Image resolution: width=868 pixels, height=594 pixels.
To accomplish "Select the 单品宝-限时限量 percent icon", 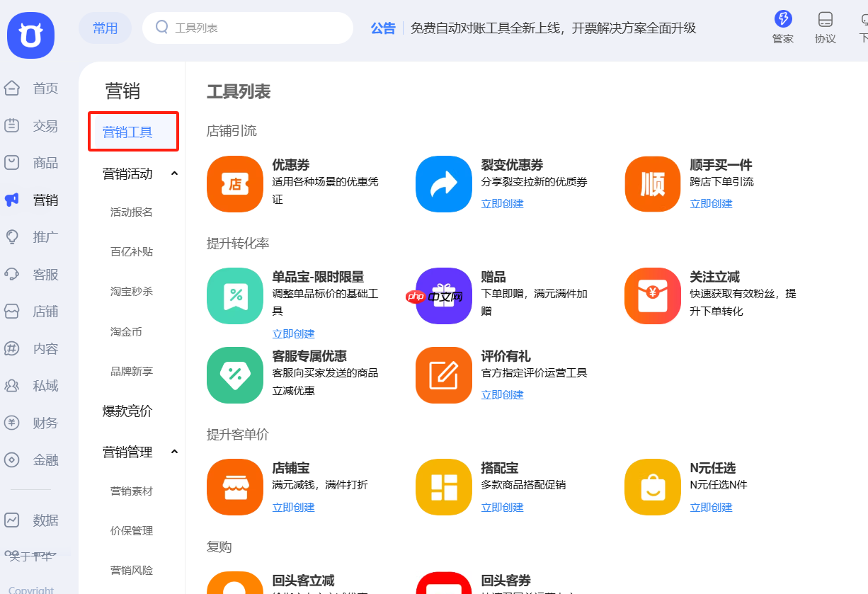I will 234,296.
